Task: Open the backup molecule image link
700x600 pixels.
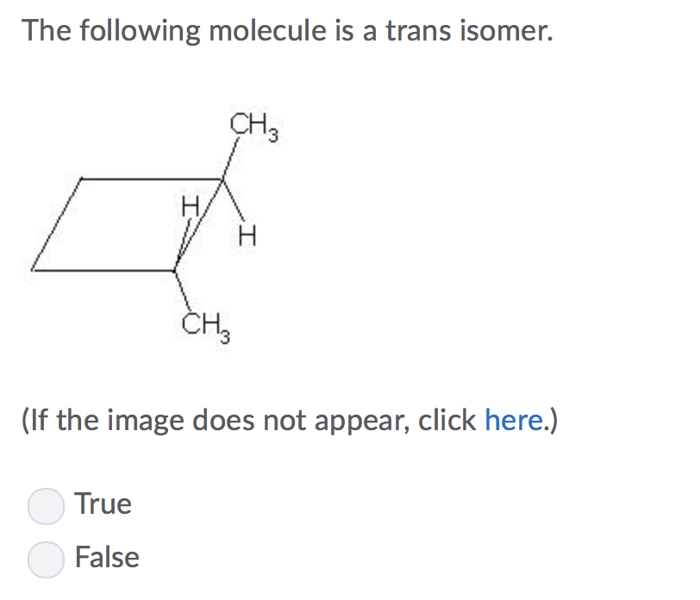Action: pyautogui.click(x=515, y=420)
